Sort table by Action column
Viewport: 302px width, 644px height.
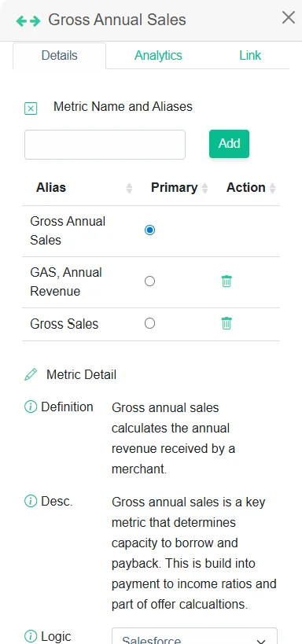pyautogui.click(x=272, y=188)
